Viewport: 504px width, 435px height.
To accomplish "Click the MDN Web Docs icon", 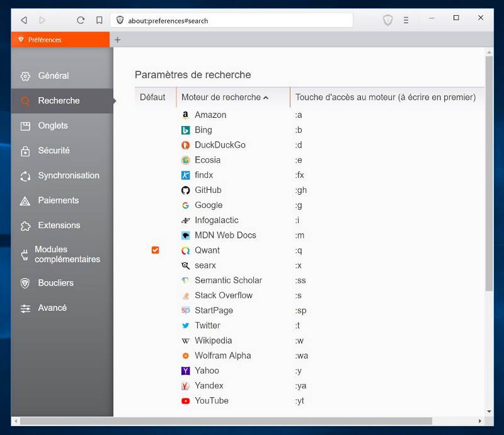I will coord(185,235).
